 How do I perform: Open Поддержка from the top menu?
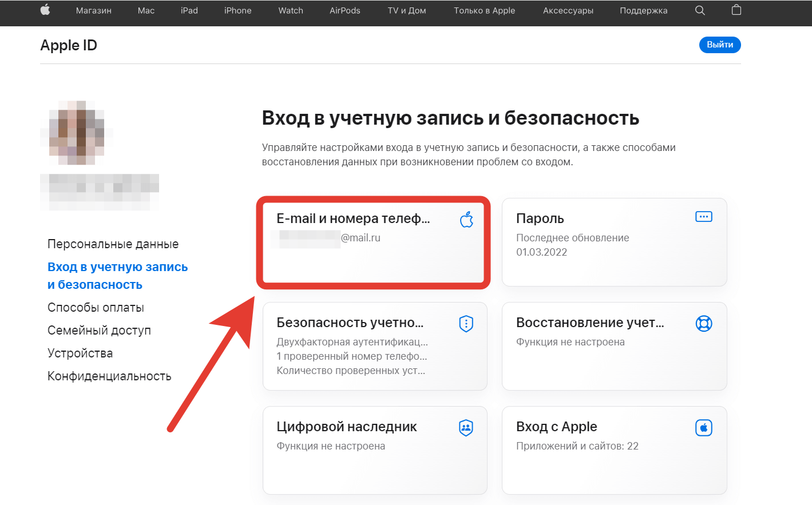click(643, 10)
